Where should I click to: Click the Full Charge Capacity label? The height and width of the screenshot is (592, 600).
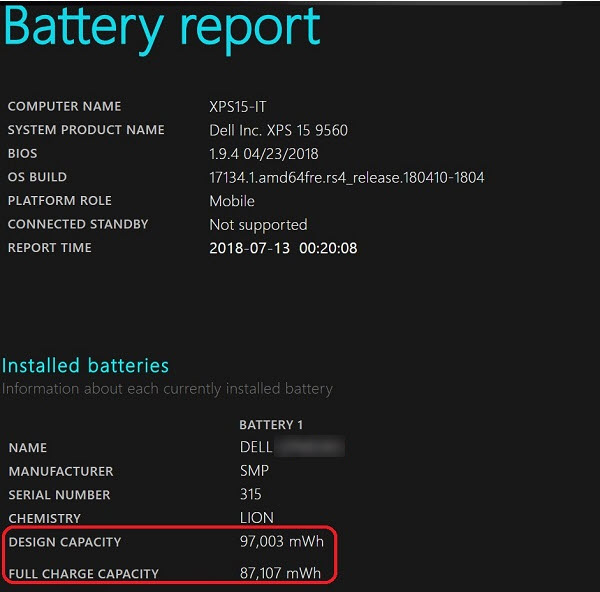click(84, 574)
